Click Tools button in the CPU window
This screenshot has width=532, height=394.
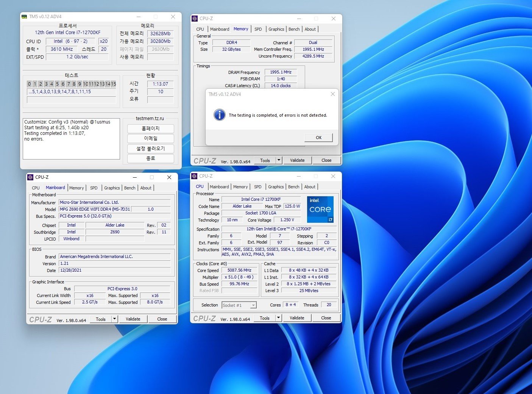pyautogui.click(x=265, y=318)
